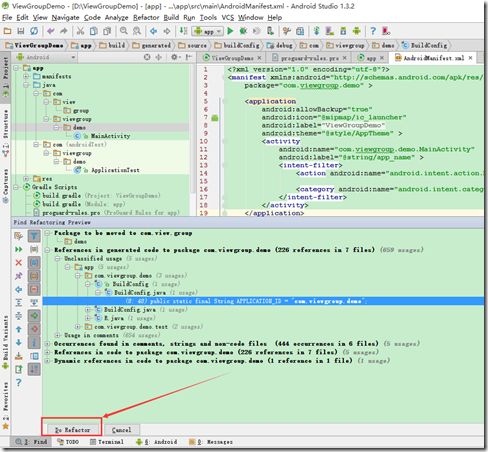The image size is (488, 452).
Task: Run the app with green play icon
Action: click(x=230, y=31)
